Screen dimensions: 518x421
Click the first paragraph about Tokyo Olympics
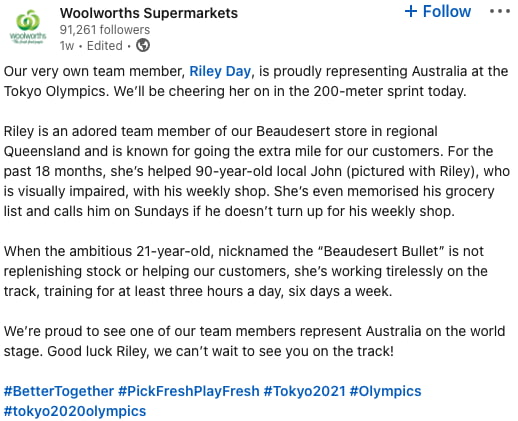[256, 81]
